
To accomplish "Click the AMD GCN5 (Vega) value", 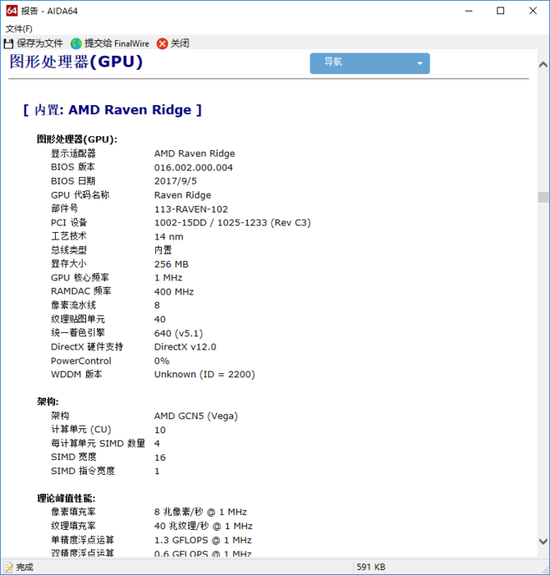I will point(196,416).
